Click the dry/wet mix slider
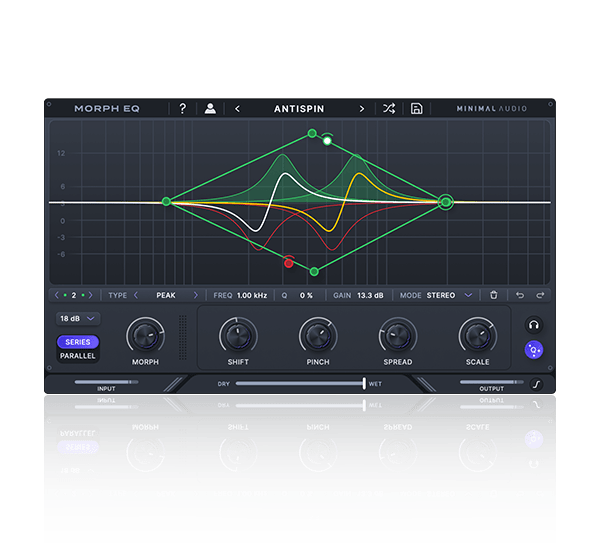 [x=300, y=383]
